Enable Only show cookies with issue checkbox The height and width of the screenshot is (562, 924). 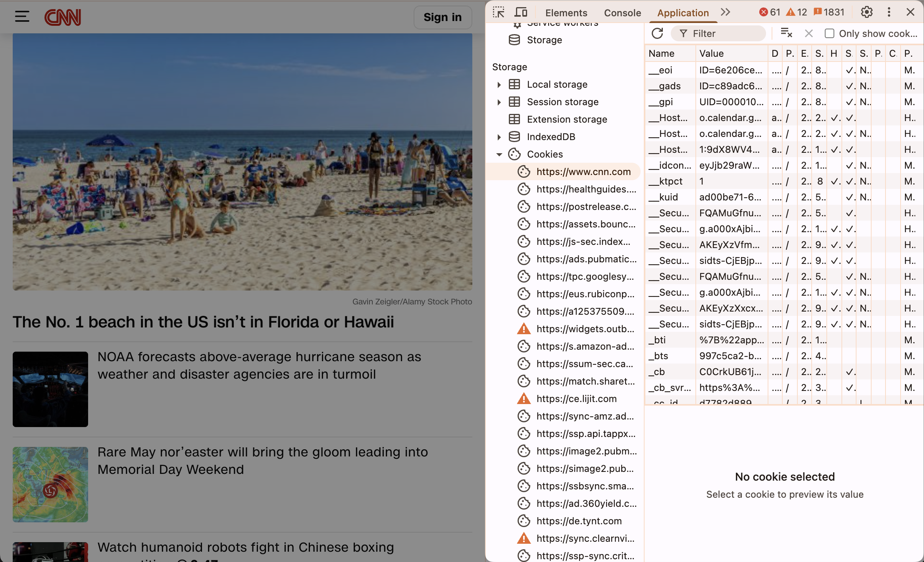pos(829,34)
